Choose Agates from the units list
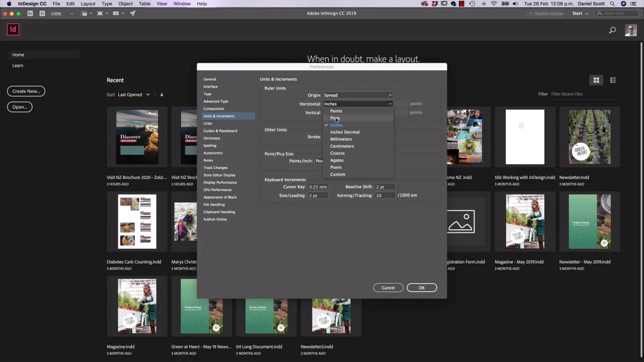Image resolution: width=644 pixels, height=362 pixels. (x=358, y=160)
